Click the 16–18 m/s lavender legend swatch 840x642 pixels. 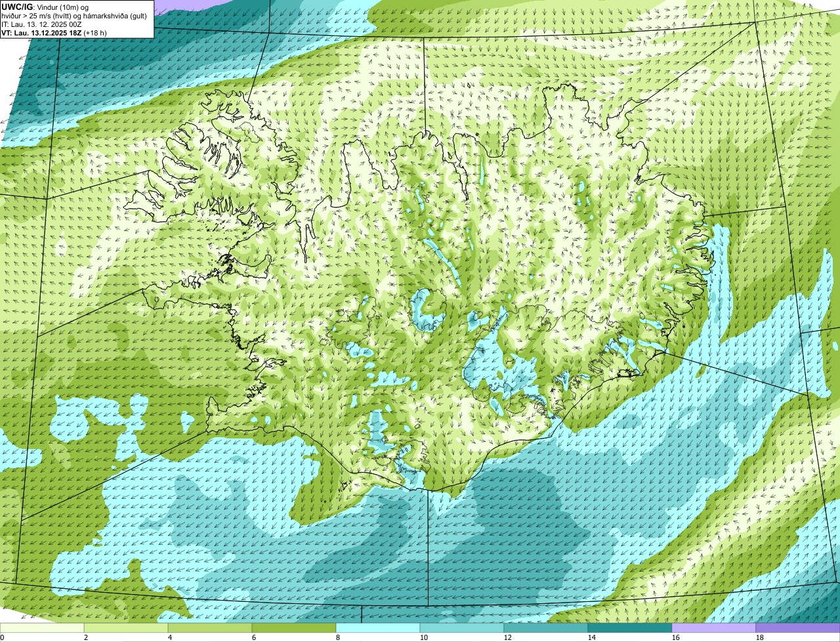[714, 628]
